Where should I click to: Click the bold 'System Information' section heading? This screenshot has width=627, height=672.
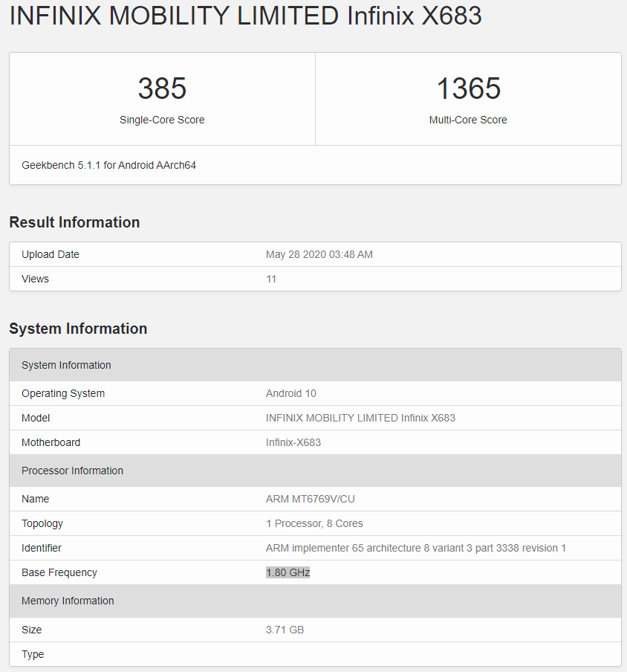tap(79, 329)
